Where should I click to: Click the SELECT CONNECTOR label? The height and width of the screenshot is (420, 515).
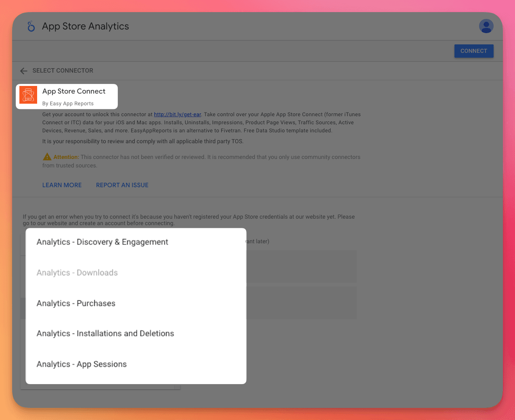click(63, 71)
